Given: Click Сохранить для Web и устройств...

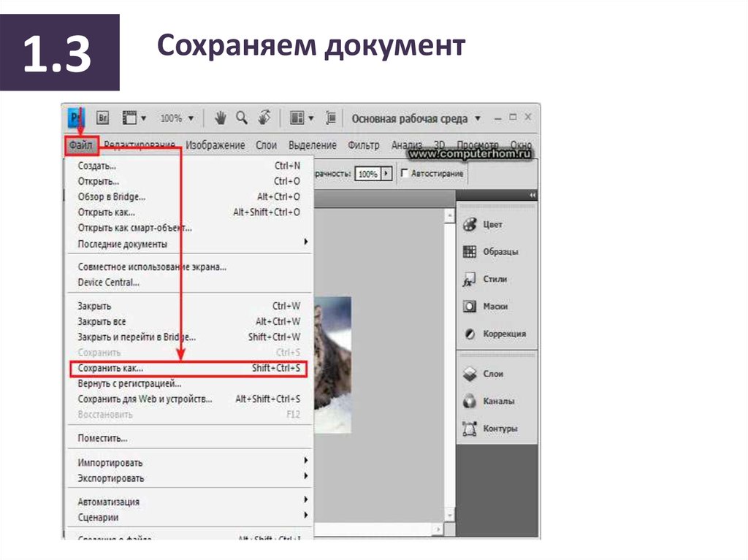Looking at the screenshot, I should point(145,399).
